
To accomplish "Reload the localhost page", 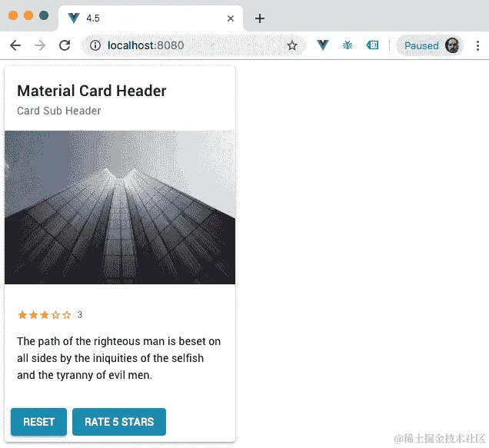I will pos(65,45).
